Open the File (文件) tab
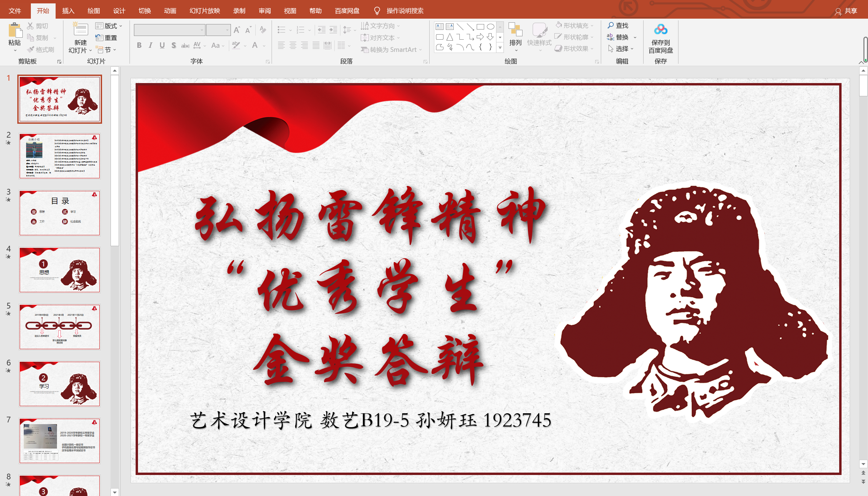868x496 pixels. click(x=15, y=11)
